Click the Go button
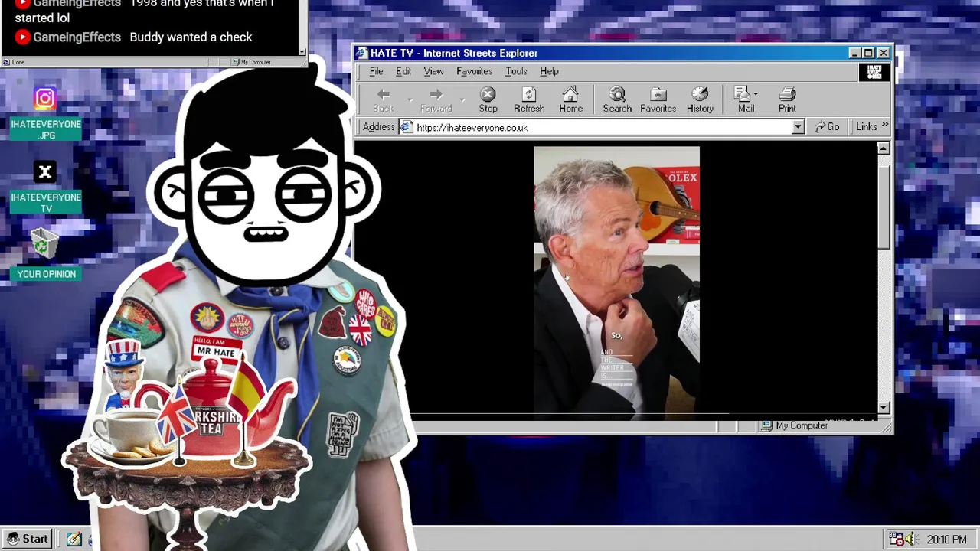This screenshot has height=551, width=980. [x=828, y=127]
